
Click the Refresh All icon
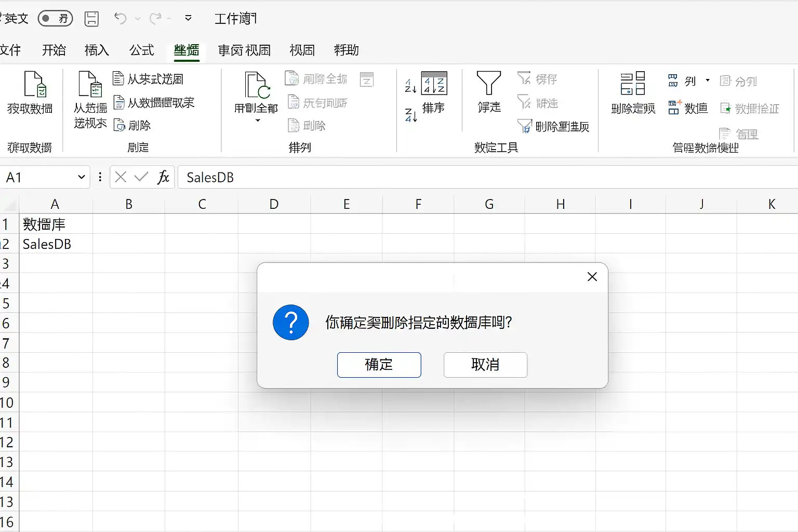coord(258,85)
